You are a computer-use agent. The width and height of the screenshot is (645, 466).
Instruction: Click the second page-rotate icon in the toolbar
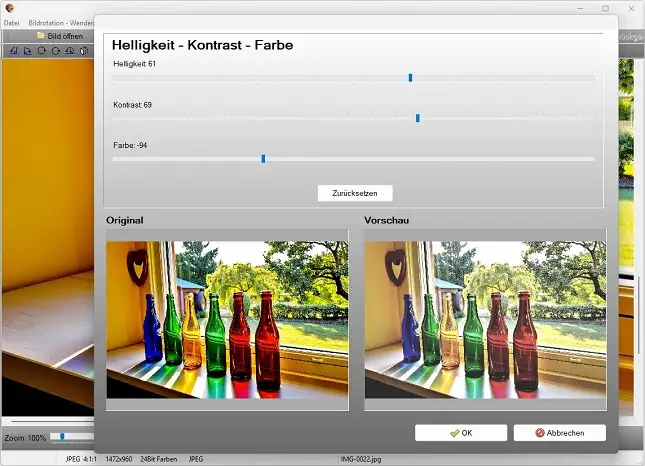click(x=27, y=50)
